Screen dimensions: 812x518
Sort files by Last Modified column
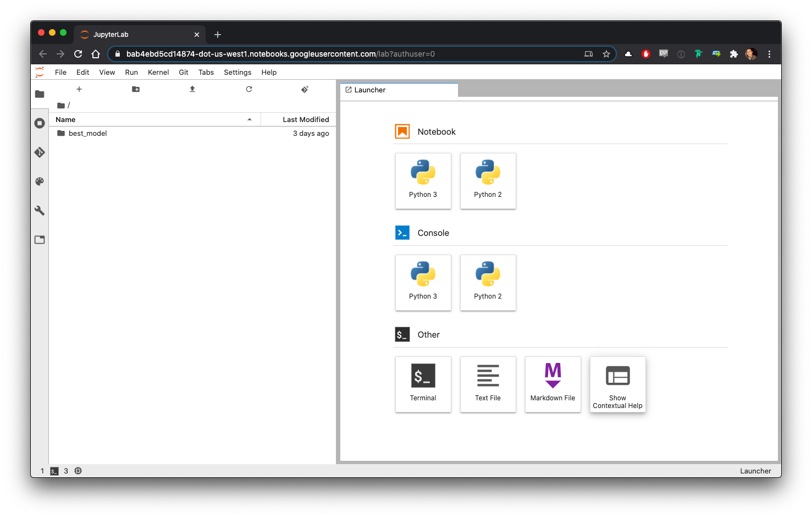pyautogui.click(x=299, y=119)
